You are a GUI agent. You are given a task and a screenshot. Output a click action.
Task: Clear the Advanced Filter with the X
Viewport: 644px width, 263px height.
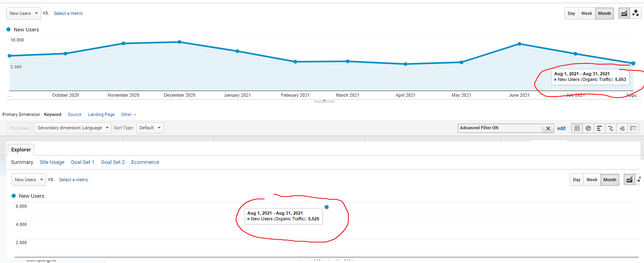click(548, 128)
